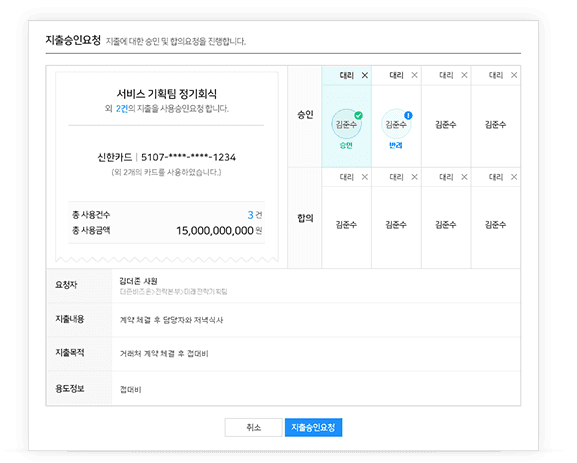Click the 서비스 기획팀 정기회식 title
Image resolution: width=577 pixels, height=463 pixels.
[166, 94]
